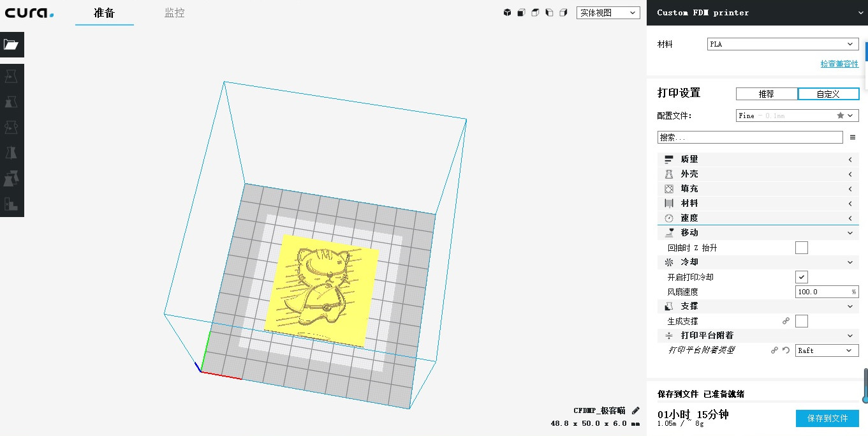This screenshot has width=868, height=436.
Task: Click the 搜索 input field
Action: tap(749, 137)
